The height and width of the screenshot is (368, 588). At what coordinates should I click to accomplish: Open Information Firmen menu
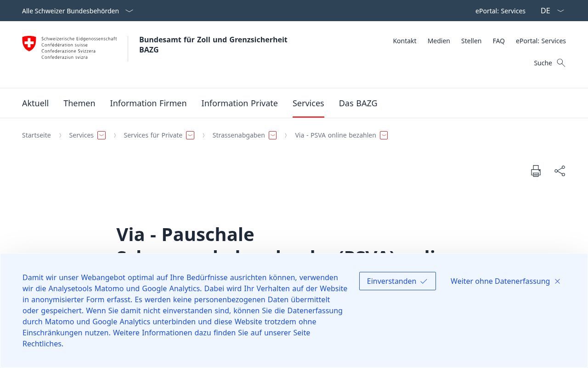[148, 103]
